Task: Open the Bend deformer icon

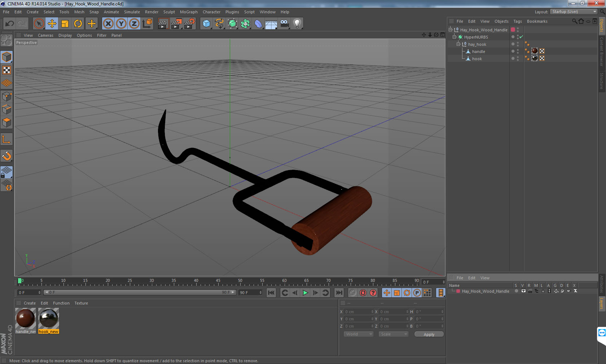Action: 258,24
